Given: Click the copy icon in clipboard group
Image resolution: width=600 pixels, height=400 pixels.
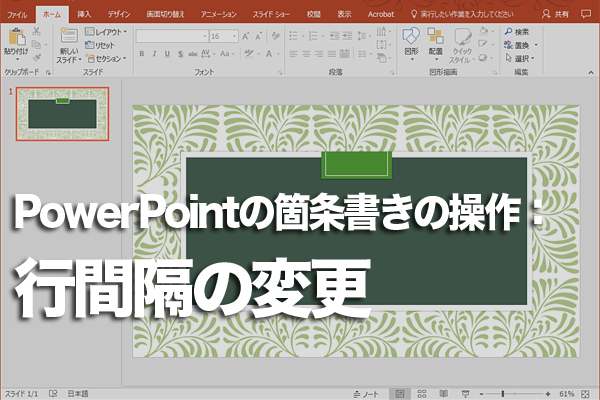Looking at the screenshot, I should point(36,44).
